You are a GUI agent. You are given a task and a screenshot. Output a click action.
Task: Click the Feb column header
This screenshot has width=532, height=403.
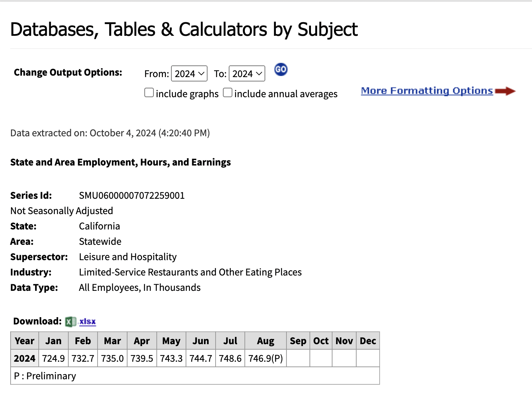tap(83, 341)
